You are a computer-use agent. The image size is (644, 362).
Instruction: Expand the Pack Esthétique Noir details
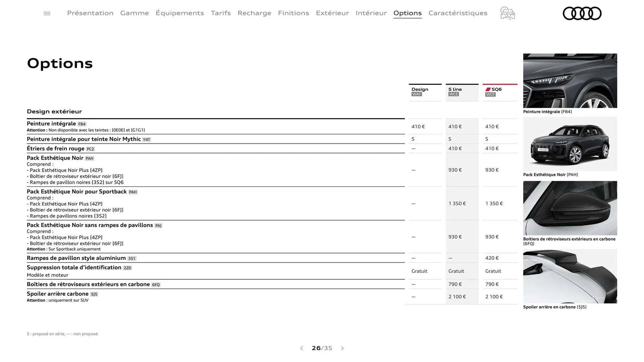(55, 158)
